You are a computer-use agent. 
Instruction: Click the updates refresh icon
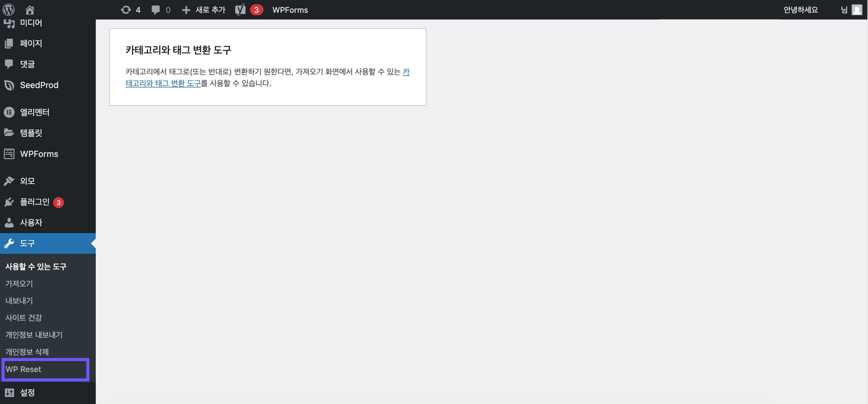[126, 10]
